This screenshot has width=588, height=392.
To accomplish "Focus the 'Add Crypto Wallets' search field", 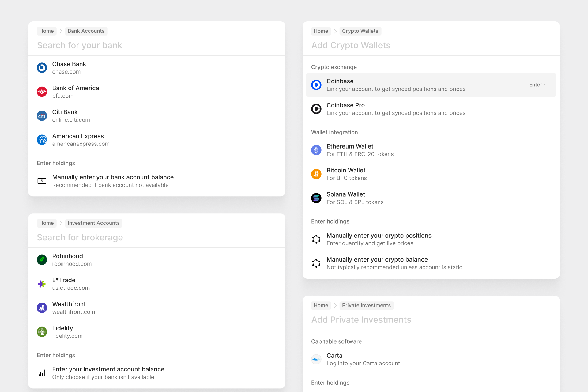I will pyautogui.click(x=431, y=45).
